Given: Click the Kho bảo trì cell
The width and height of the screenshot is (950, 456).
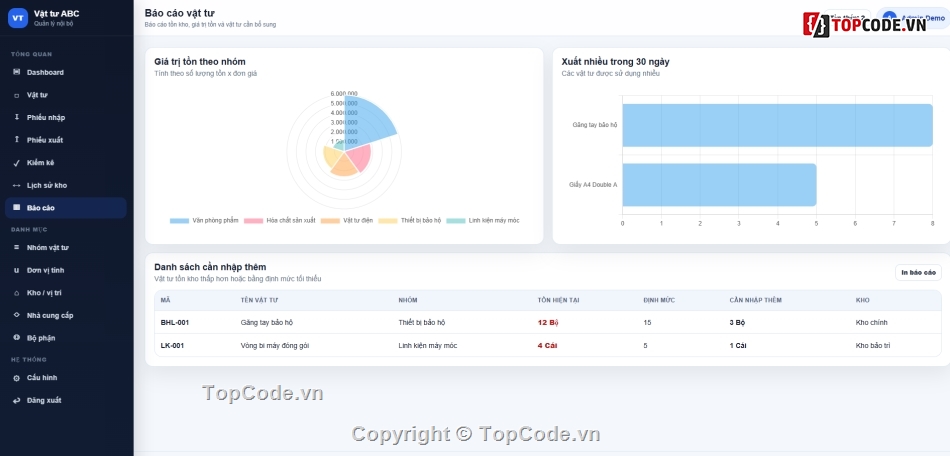Looking at the screenshot, I should (873, 346).
